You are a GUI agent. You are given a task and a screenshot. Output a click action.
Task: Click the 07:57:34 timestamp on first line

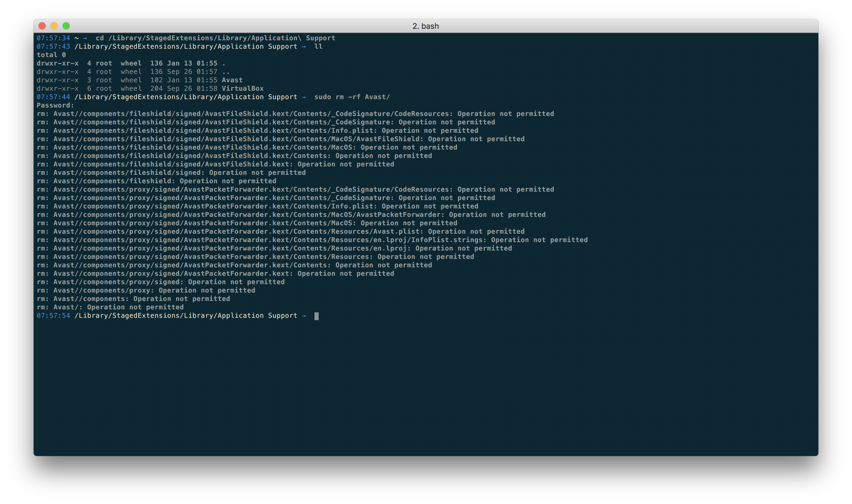(x=53, y=38)
